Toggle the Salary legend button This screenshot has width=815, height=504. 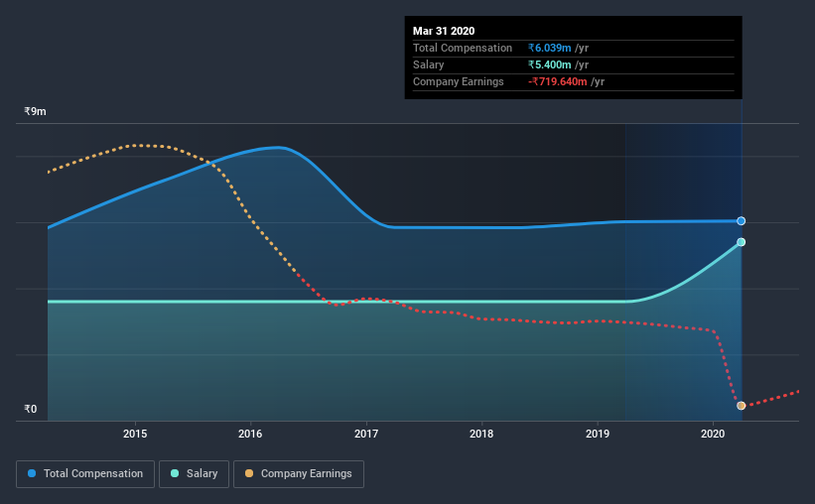[x=194, y=474]
